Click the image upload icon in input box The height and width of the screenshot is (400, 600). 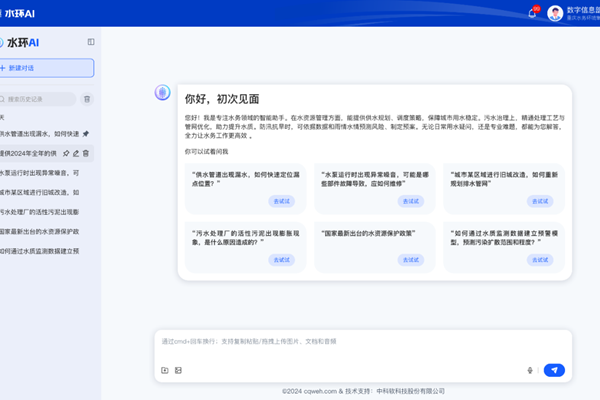coord(178,370)
